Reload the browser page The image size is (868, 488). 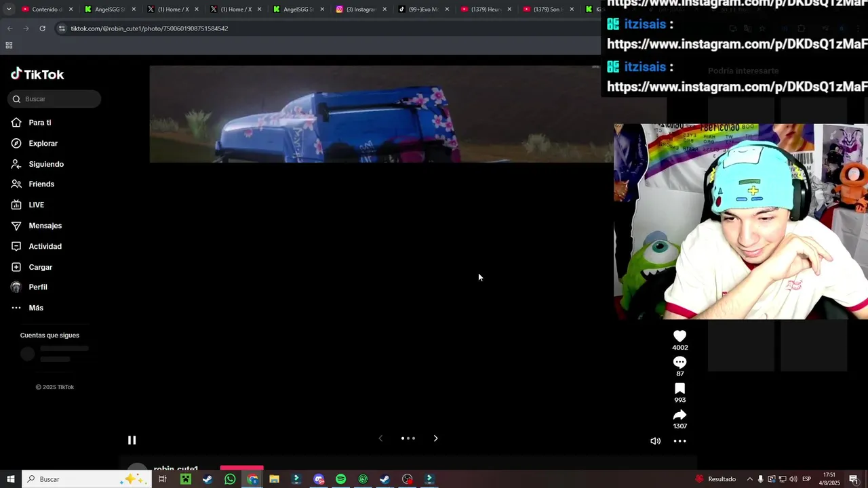pyautogui.click(x=42, y=28)
